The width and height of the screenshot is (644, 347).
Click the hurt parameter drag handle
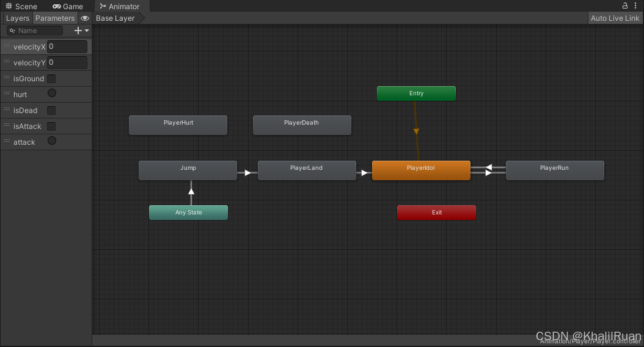tap(7, 93)
